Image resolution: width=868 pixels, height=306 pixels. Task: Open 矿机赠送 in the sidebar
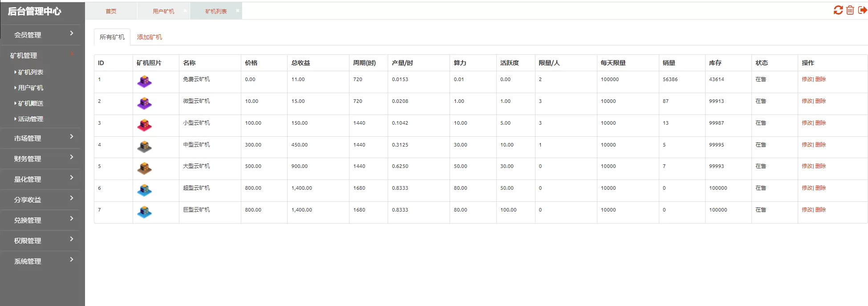point(30,103)
